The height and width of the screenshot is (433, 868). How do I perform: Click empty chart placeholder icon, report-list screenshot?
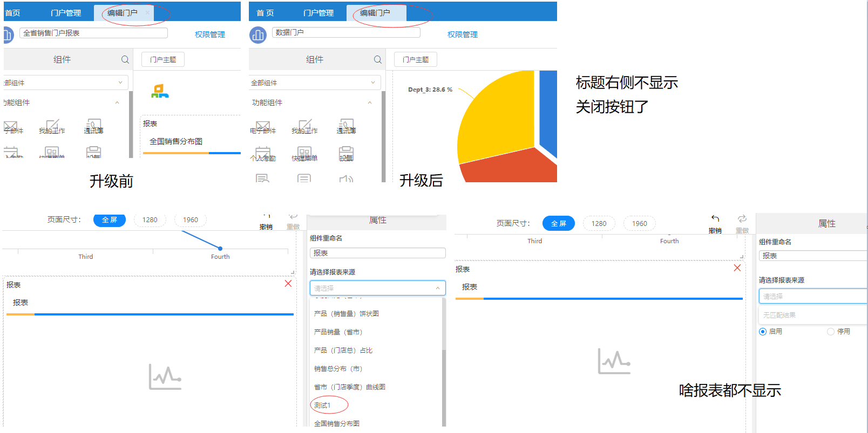pos(165,377)
